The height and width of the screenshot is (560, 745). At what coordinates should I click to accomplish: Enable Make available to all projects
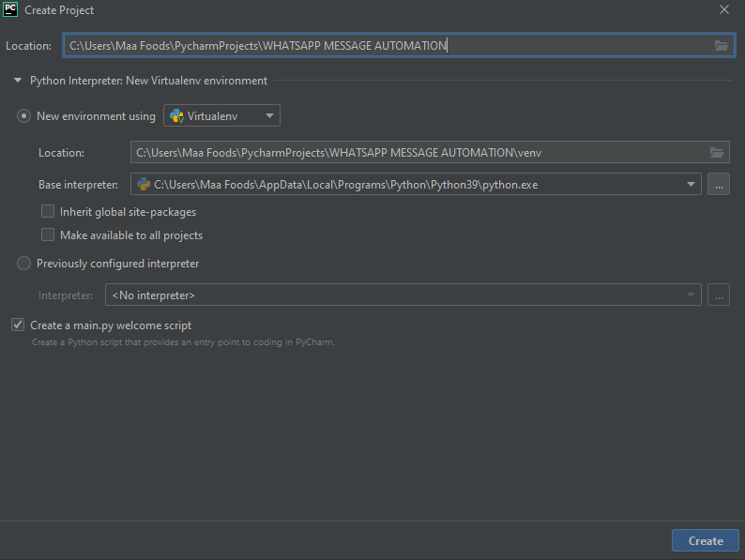48,235
